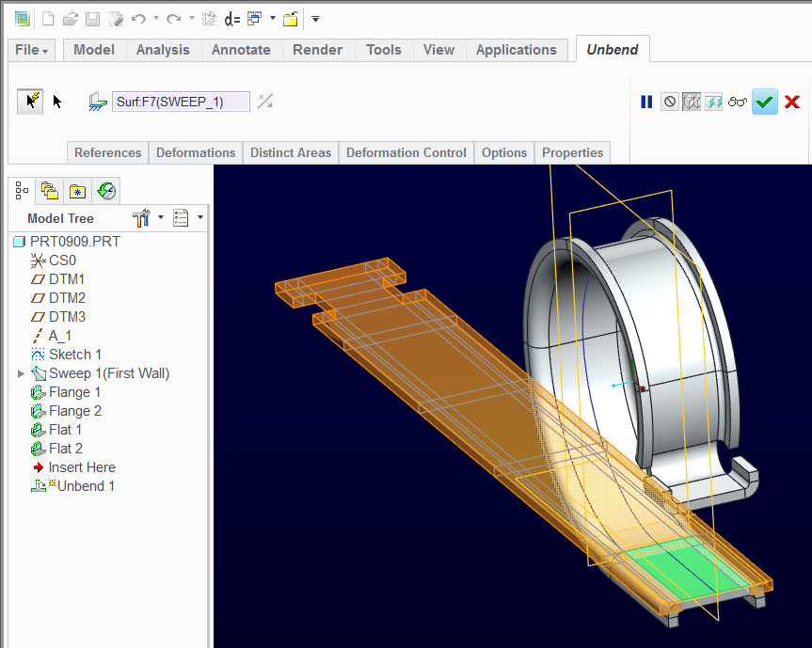Select Flange 2 in the Model Tree
812x648 pixels.
(74, 411)
